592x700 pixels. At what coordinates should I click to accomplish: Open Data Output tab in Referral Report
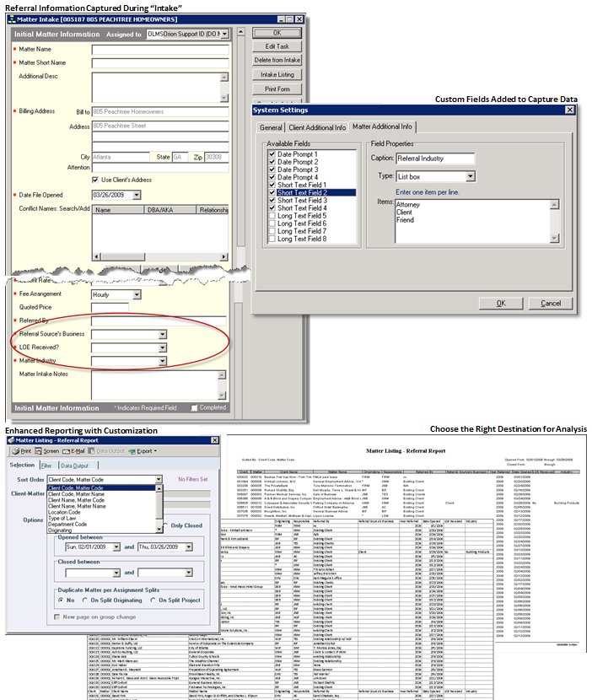tap(74, 466)
